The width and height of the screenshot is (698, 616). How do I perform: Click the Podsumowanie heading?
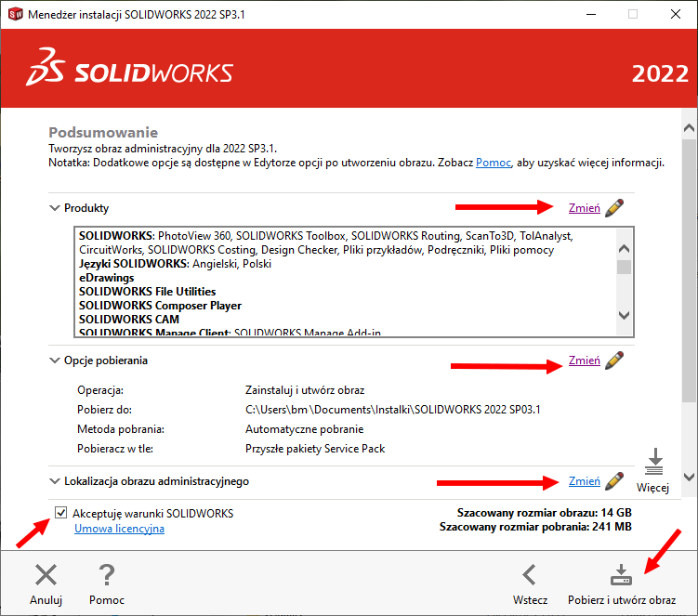[103, 132]
